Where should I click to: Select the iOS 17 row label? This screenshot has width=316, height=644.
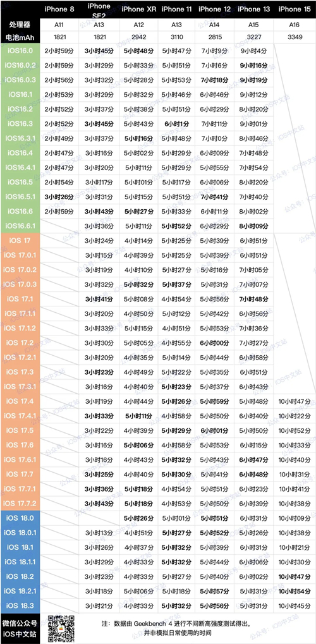(x=21, y=241)
